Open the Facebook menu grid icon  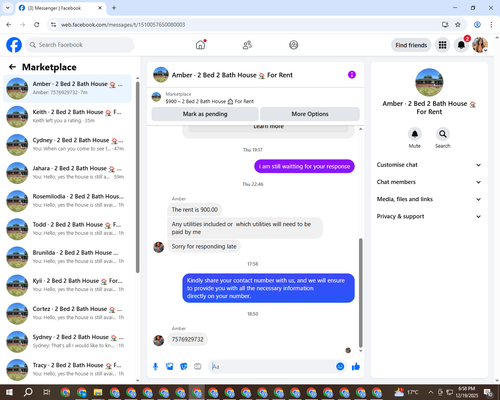click(x=442, y=45)
